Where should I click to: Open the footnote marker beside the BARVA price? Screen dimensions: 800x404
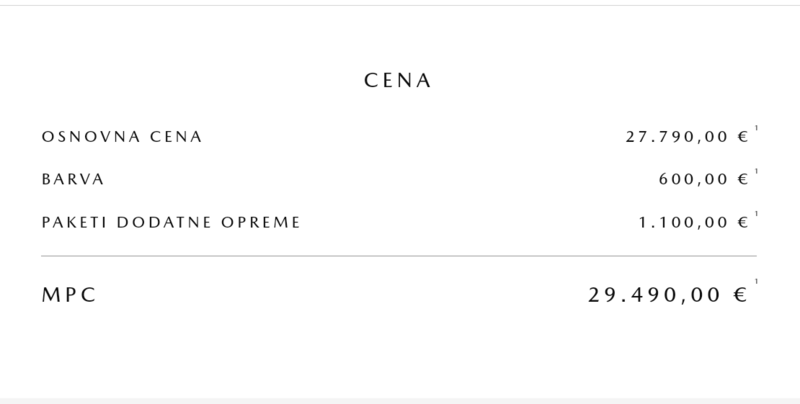(757, 172)
